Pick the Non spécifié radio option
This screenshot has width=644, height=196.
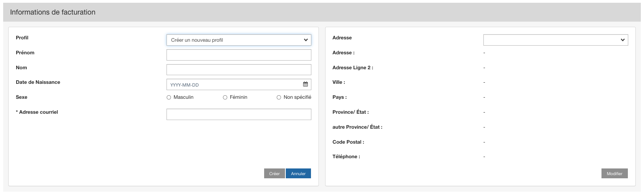(279, 97)
